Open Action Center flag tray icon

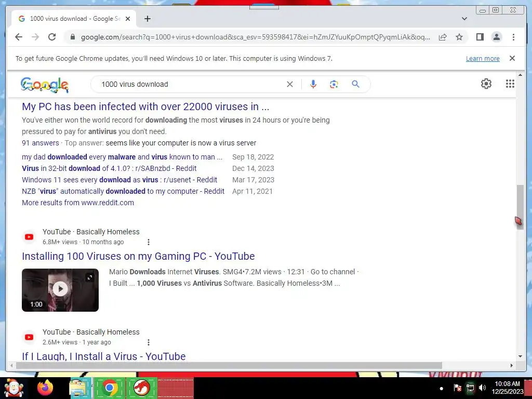458,388
